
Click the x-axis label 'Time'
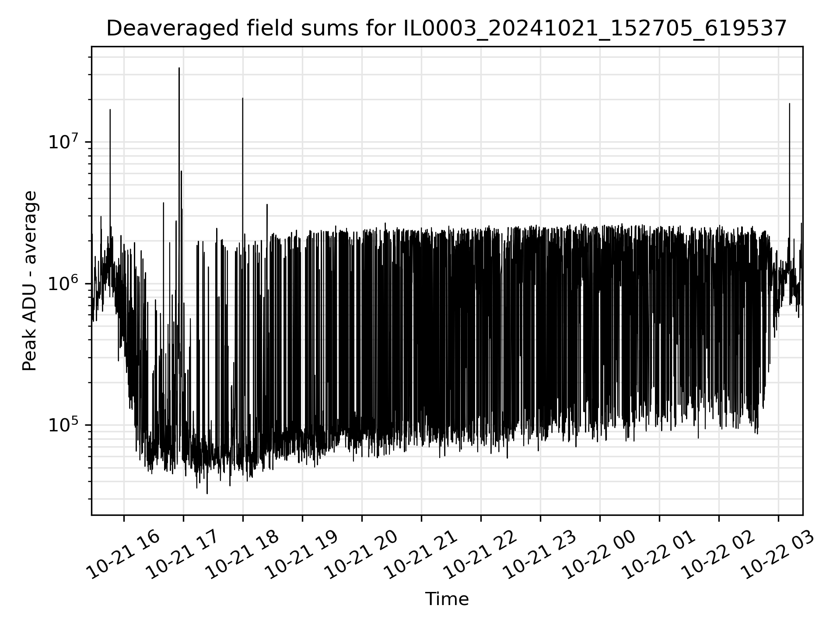click(447, 599)
